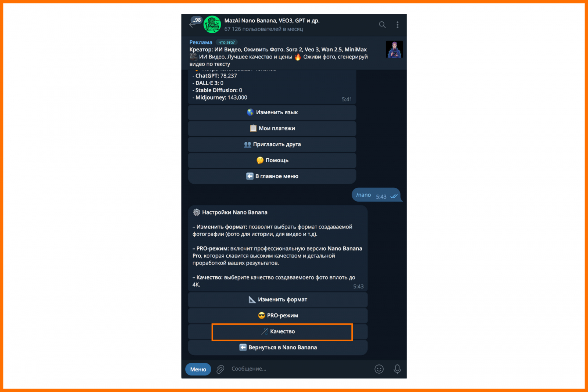Open Мои платежи button
This screenshot has width=588, height=392.
[x=272, y=128]
